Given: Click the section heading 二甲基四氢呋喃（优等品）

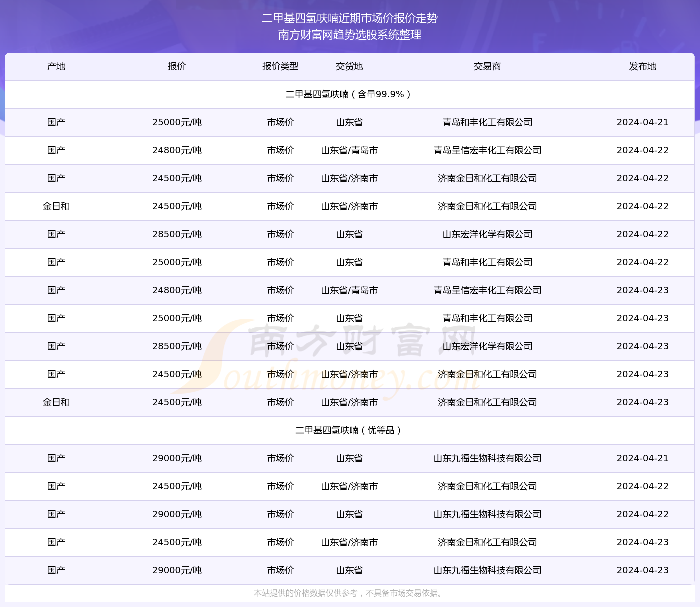Looking at the screenshot, I should (349, 430).
